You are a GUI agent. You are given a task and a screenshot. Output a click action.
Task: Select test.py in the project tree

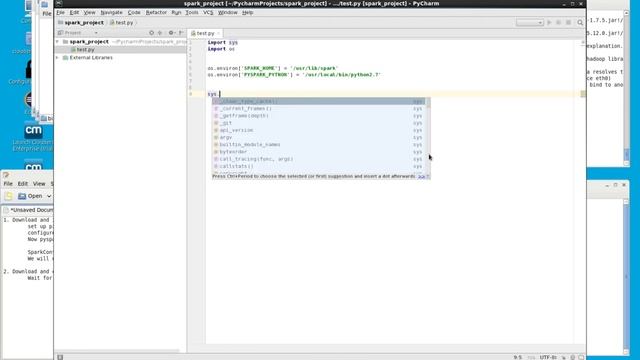[x=85, y=49]
